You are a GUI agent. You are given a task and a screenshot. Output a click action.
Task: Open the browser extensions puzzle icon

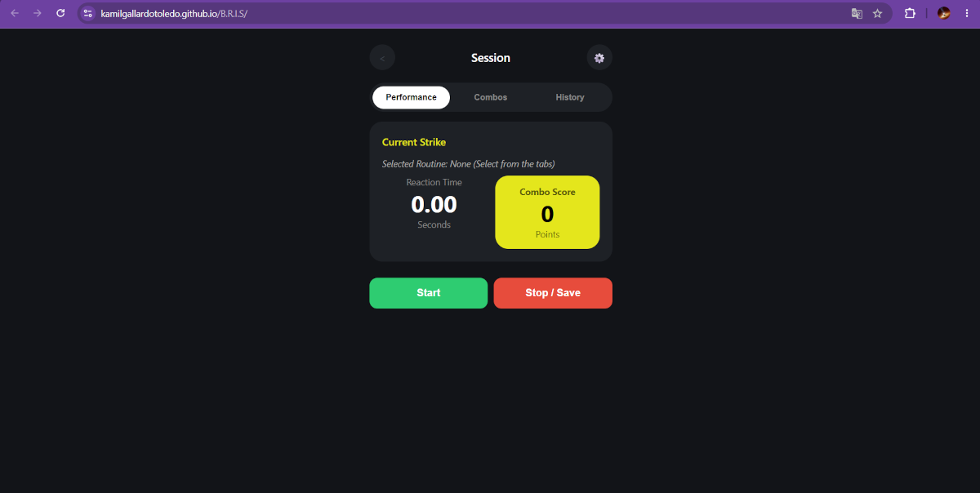[910, 13]
